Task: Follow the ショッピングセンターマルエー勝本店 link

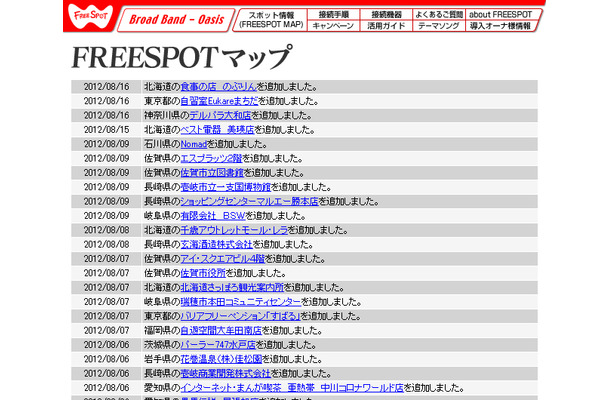Action: point(249,202)
